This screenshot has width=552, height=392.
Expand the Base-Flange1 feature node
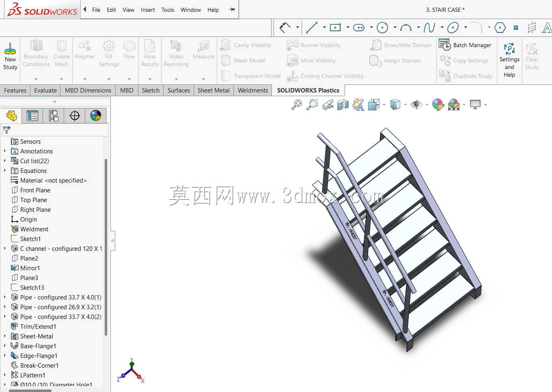(5, 346)
